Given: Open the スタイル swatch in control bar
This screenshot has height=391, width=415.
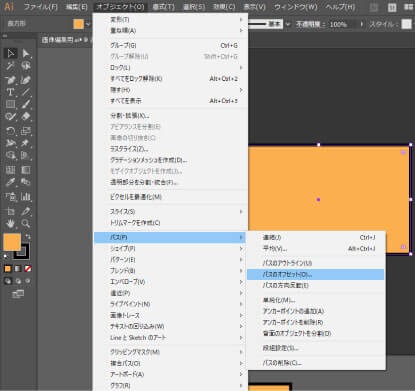Looking at the screenshot, I should pos(406,24).
